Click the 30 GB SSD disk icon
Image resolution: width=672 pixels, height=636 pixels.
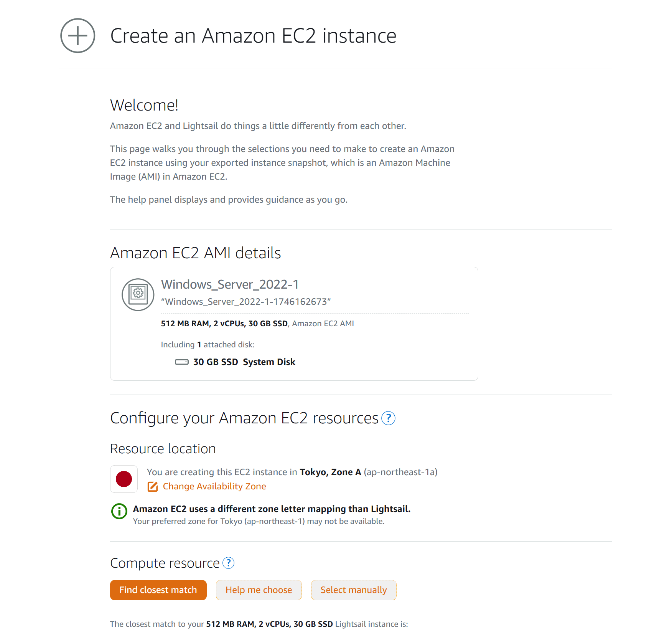pyautogui.click(x=182, y=362)
